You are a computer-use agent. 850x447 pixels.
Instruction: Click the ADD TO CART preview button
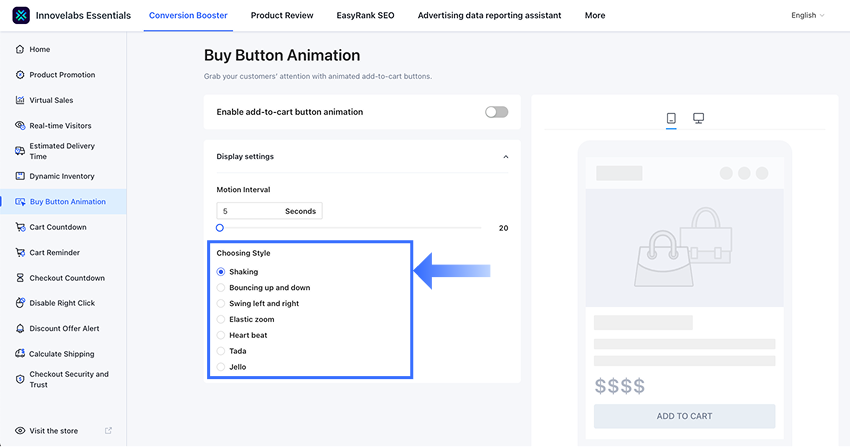(684, 416)
